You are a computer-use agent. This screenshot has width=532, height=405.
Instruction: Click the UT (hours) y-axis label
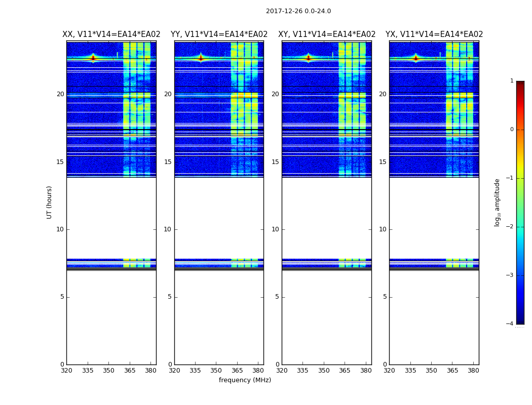(x=49, y=202)
